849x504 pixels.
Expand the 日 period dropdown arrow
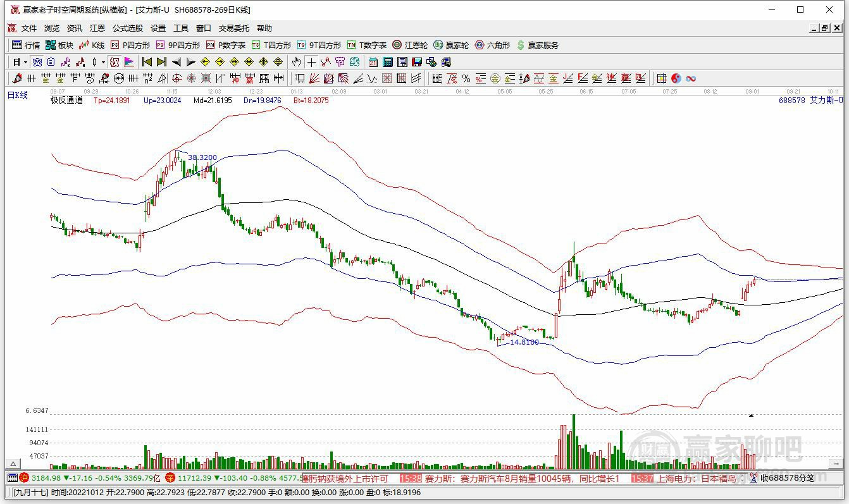25,62
